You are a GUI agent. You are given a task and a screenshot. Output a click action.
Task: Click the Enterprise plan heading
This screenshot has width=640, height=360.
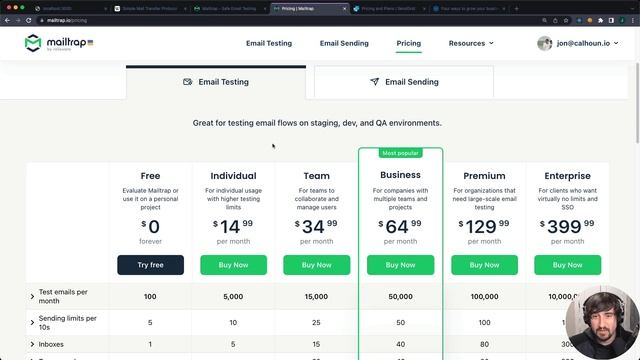567,176
